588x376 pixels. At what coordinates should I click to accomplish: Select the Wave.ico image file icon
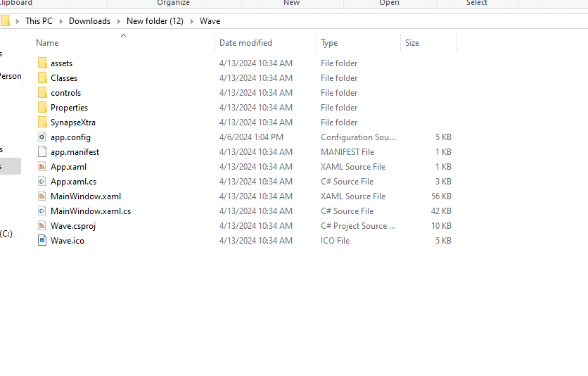pos(42,241)
